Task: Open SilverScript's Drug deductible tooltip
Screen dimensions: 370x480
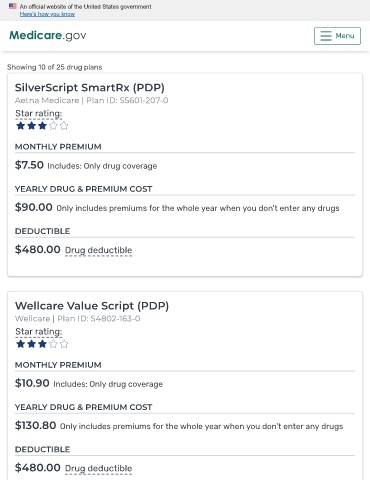Action: (x=98, y=250)
